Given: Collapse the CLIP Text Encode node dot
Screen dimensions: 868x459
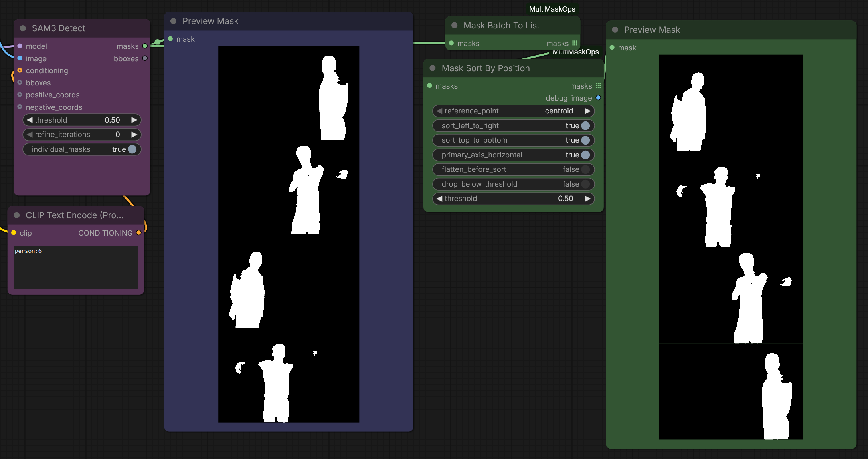Looking at the screenshot, I should click(17, 215).
